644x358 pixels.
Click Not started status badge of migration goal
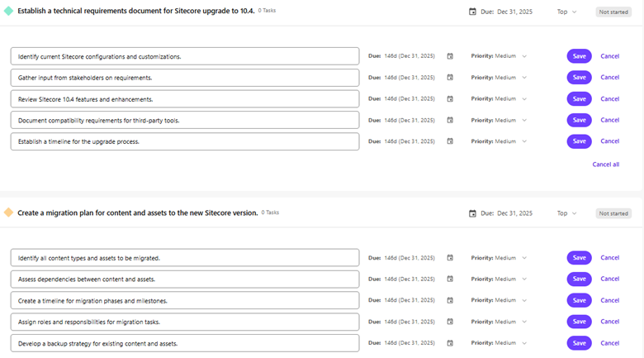click(613, 213)
